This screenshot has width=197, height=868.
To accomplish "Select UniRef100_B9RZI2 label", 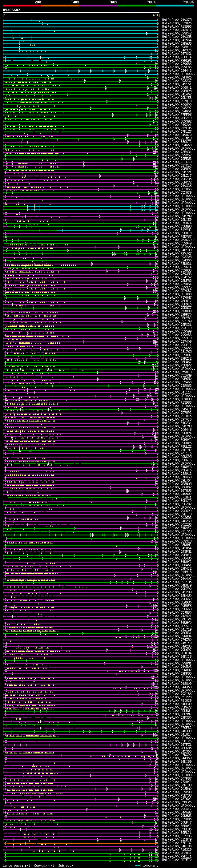I will pos(177,358).
